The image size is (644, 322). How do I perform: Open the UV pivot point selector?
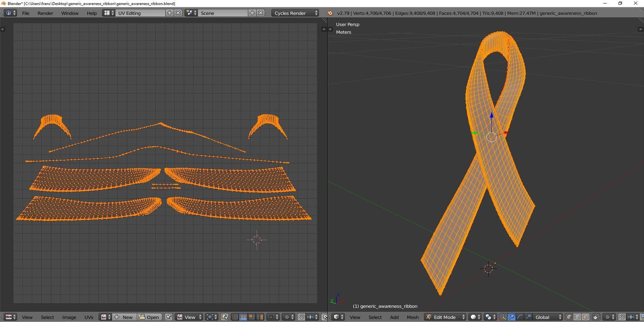pos(212,317)
